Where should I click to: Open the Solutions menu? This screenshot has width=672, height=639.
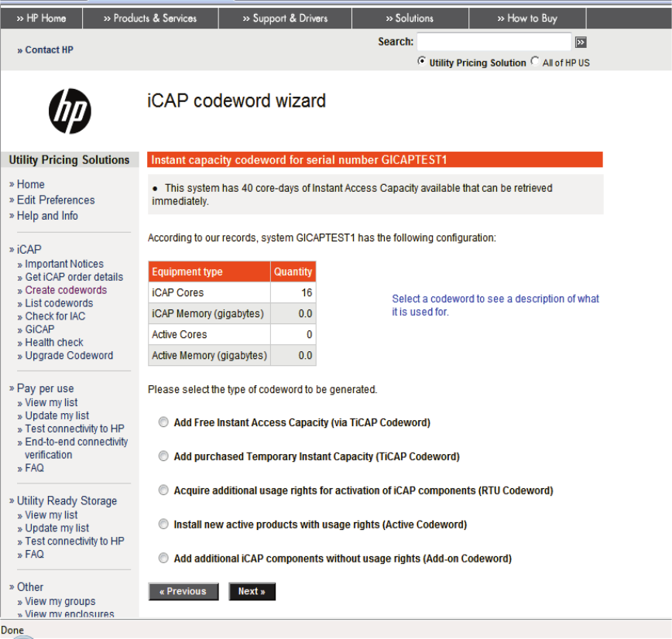click(x=410, y=19)
